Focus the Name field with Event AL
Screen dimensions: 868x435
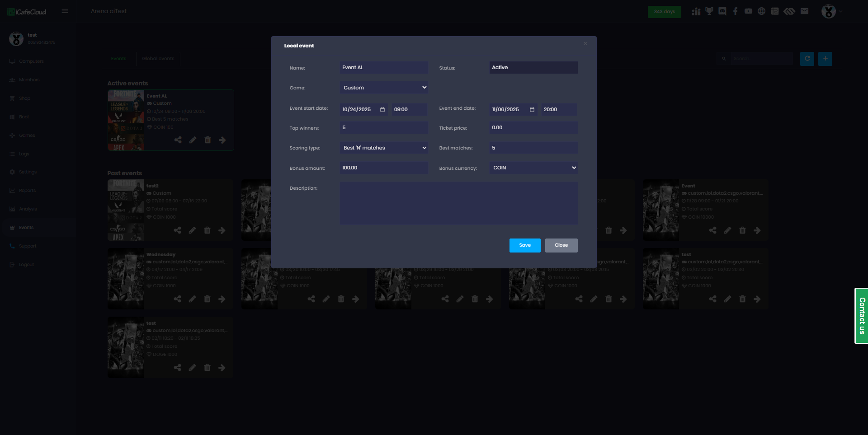(x=384, y=68)
